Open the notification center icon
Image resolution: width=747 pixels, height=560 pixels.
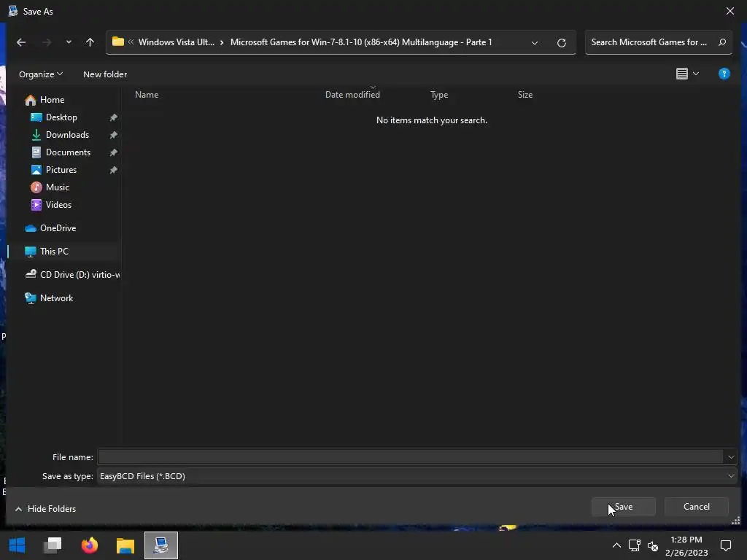726,545
